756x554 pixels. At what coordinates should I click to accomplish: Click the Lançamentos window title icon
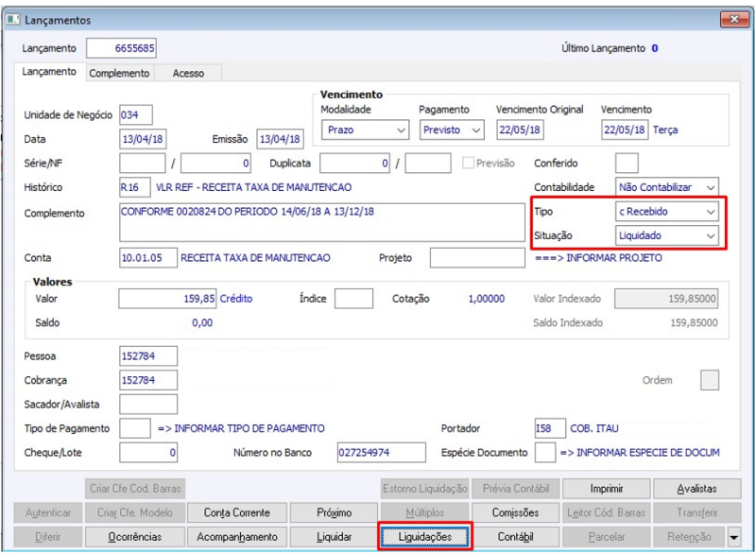pyautogui.click(x=13, y=19)
